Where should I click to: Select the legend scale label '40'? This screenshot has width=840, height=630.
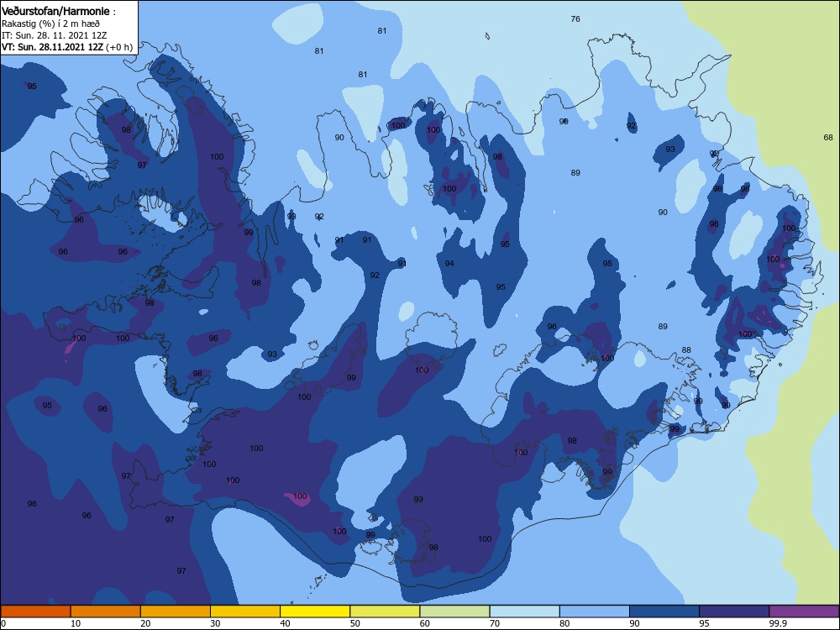click(285, 623)
